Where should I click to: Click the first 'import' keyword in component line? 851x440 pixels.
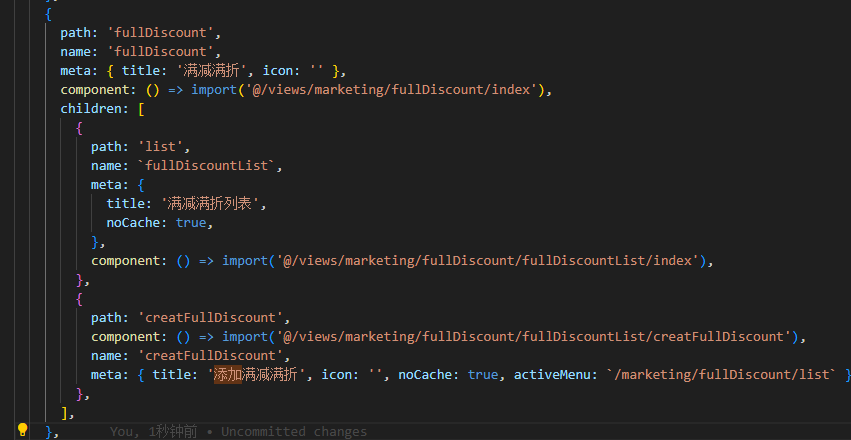pos(214,90)
